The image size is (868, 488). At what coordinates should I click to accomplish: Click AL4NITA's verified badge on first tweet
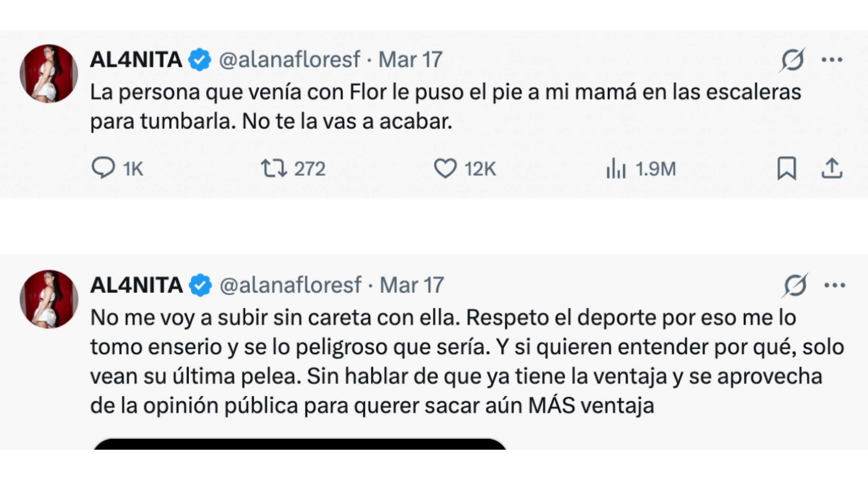(199, 59)
